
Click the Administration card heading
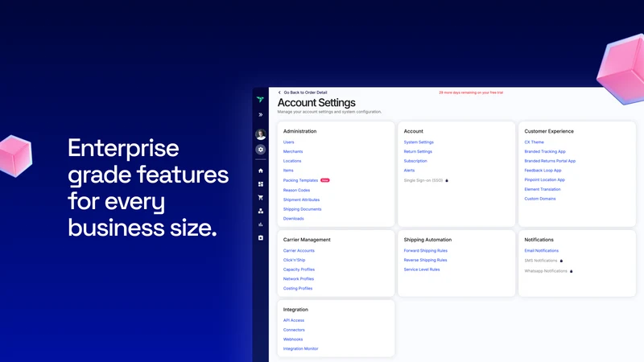[x=299, y=131]
